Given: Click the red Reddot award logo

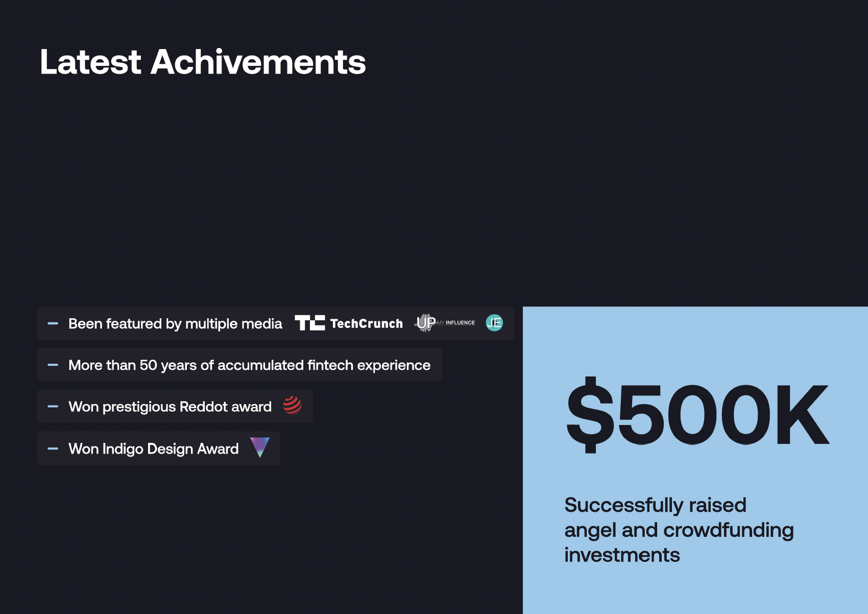Looking at the screenshot, I should [293, 405].
